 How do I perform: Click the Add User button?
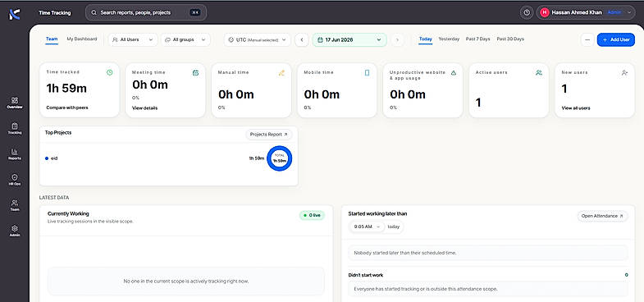[615, 40]
